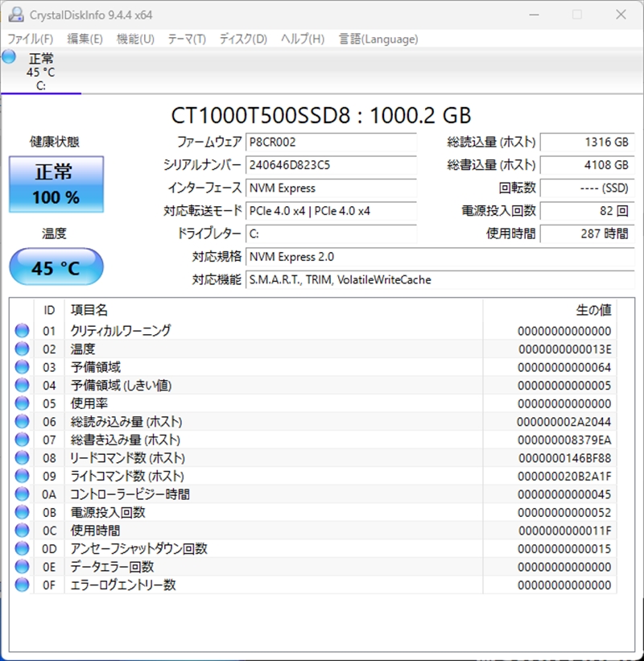Click the status orb for クリティカルワーニング row
Viewport: 644px width, 661px height.
pos(22,331)
